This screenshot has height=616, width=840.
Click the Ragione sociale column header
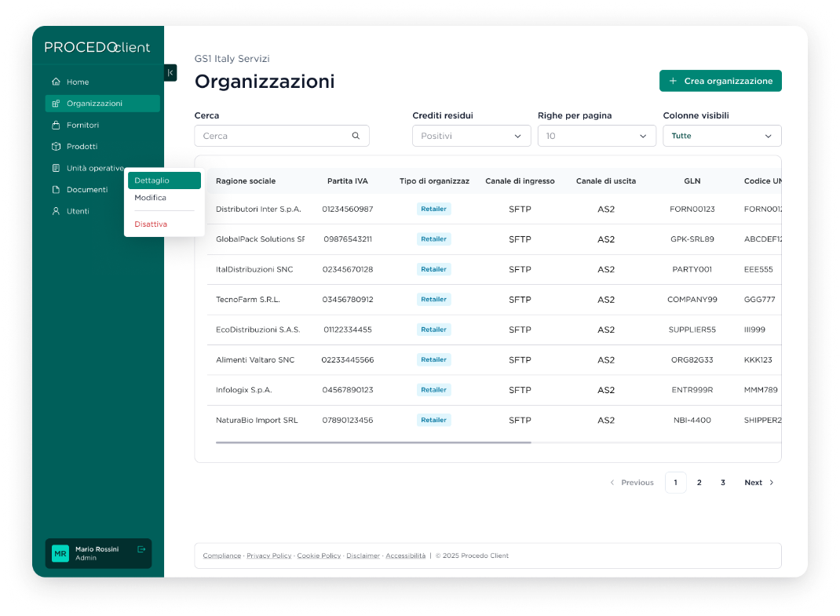(x=246, y=181)
